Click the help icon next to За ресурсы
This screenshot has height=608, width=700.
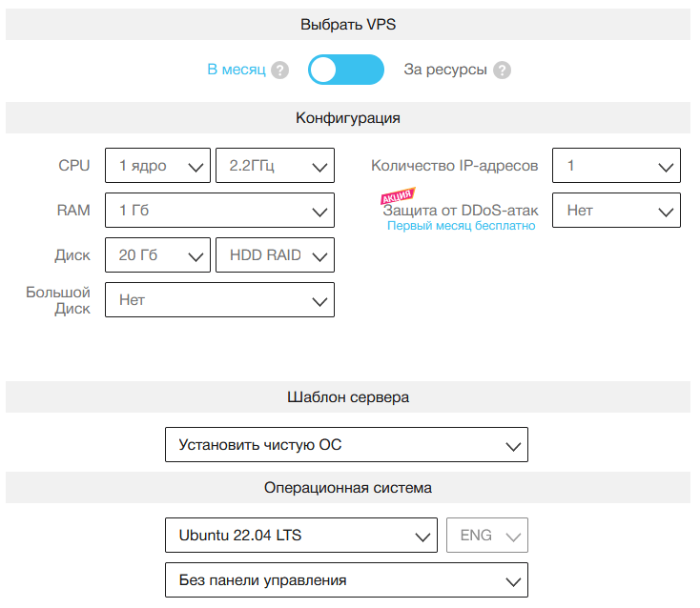[x=503, y=71]
